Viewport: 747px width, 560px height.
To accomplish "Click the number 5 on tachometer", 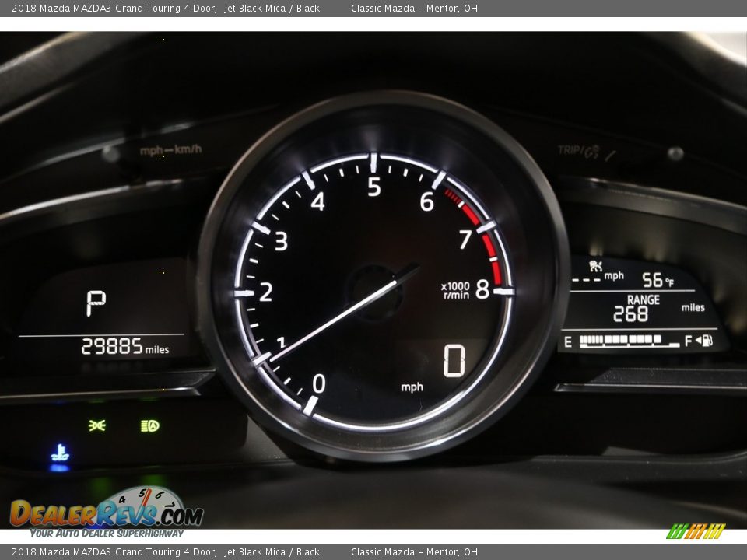I will [374, 187].
